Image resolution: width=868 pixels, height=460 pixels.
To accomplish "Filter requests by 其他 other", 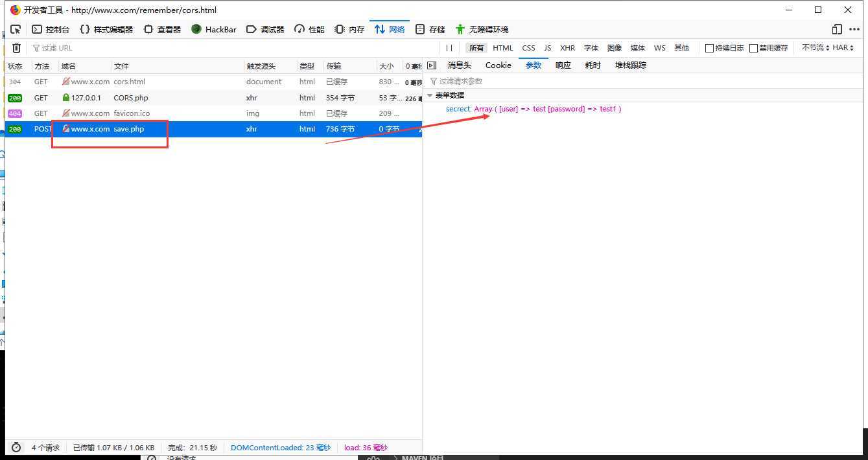I will point(681,48).
